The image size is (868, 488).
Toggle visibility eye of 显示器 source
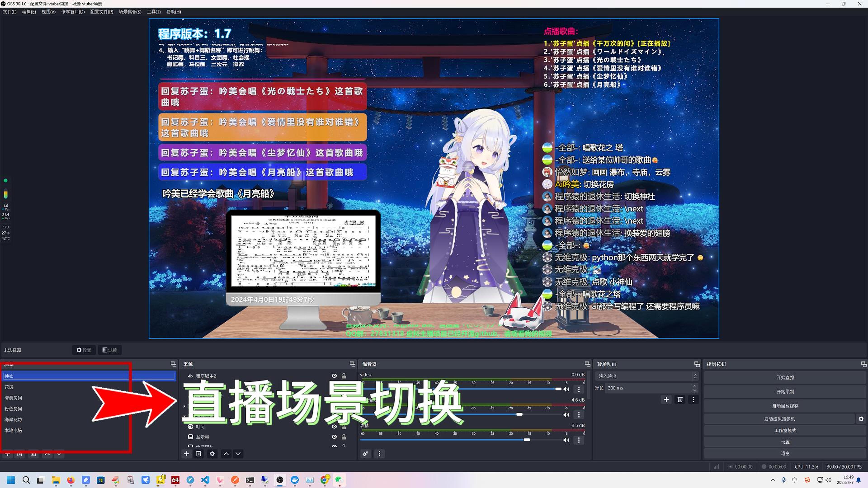coord(334,437)
